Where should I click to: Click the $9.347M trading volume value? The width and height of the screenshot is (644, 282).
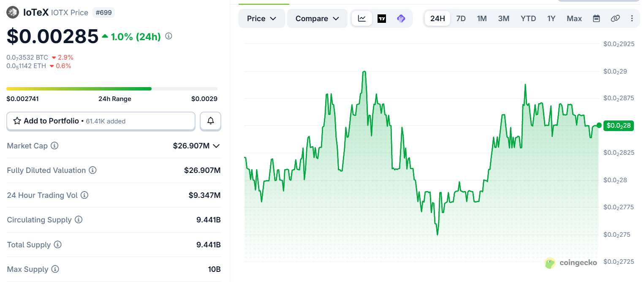point(204,195)
